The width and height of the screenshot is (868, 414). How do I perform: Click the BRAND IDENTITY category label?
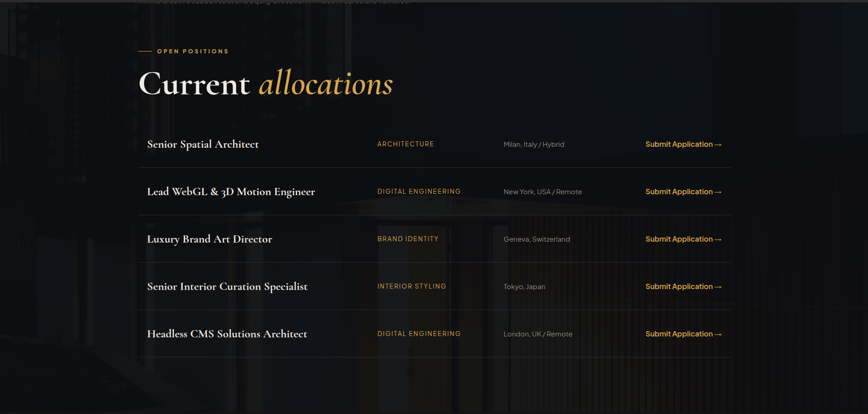[x=408, y=239]
